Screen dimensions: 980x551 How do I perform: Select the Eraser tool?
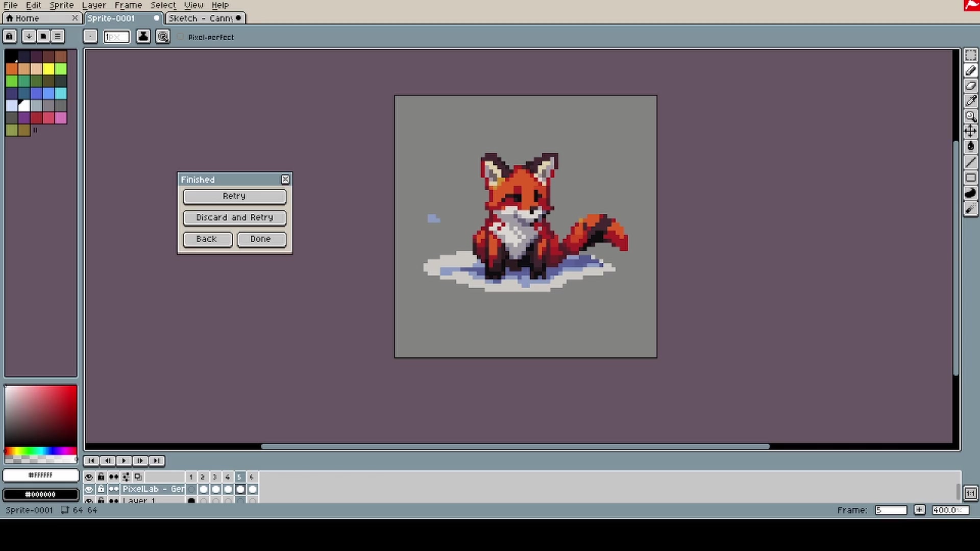tap(970, 86)
